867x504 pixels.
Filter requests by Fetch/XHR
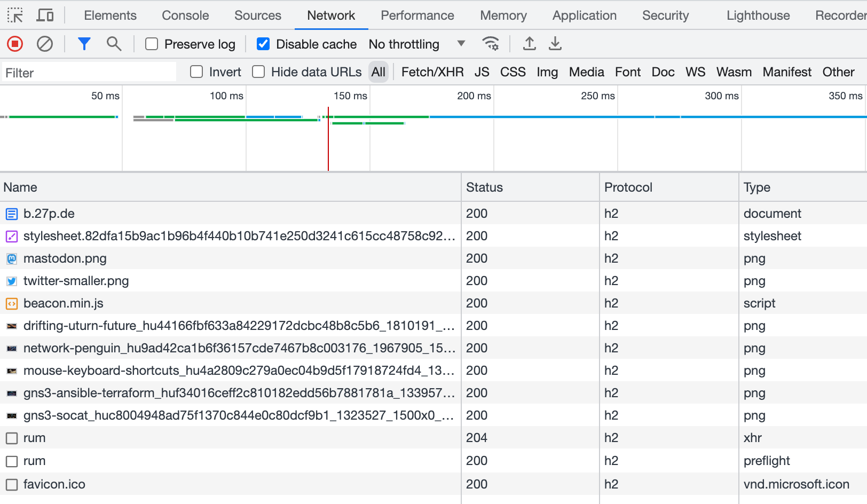(432, 72)
